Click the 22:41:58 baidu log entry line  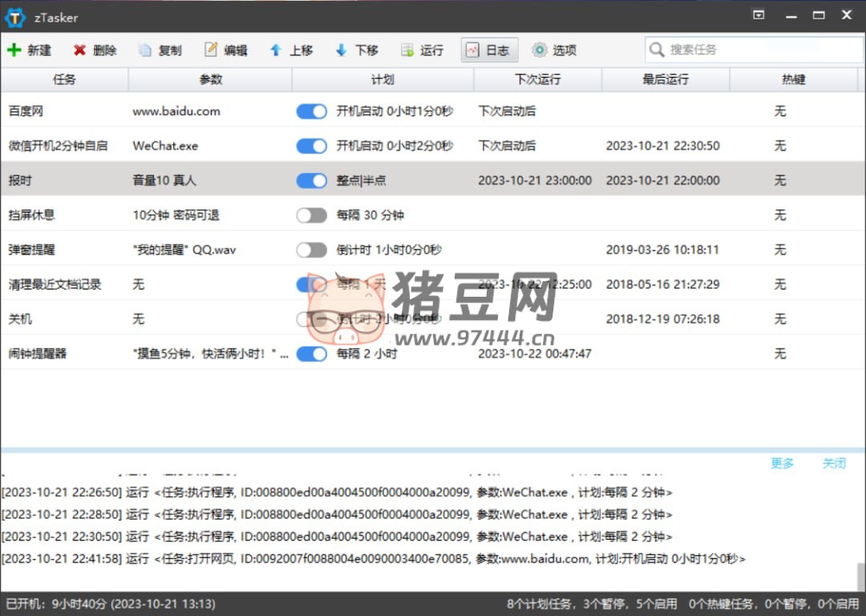click(374, 558)
